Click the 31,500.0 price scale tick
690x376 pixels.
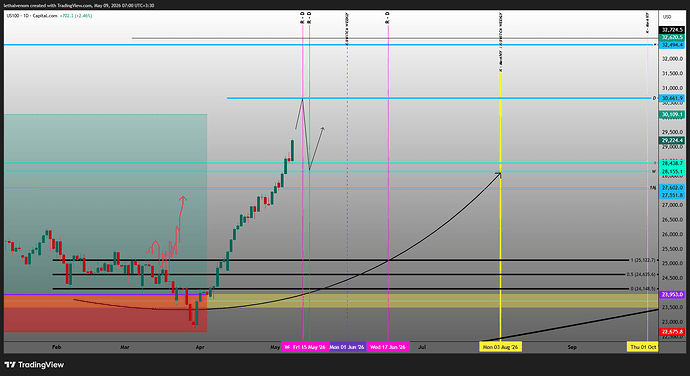point(673,74)
